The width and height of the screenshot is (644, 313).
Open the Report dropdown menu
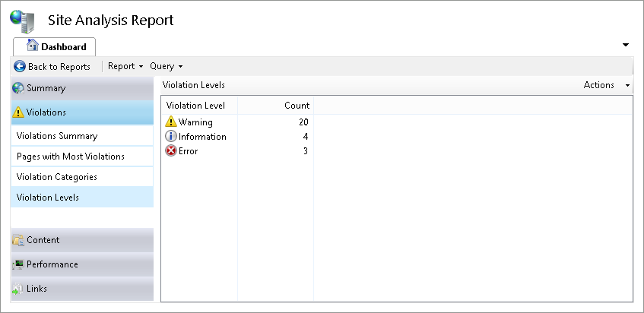pos(125,67)
